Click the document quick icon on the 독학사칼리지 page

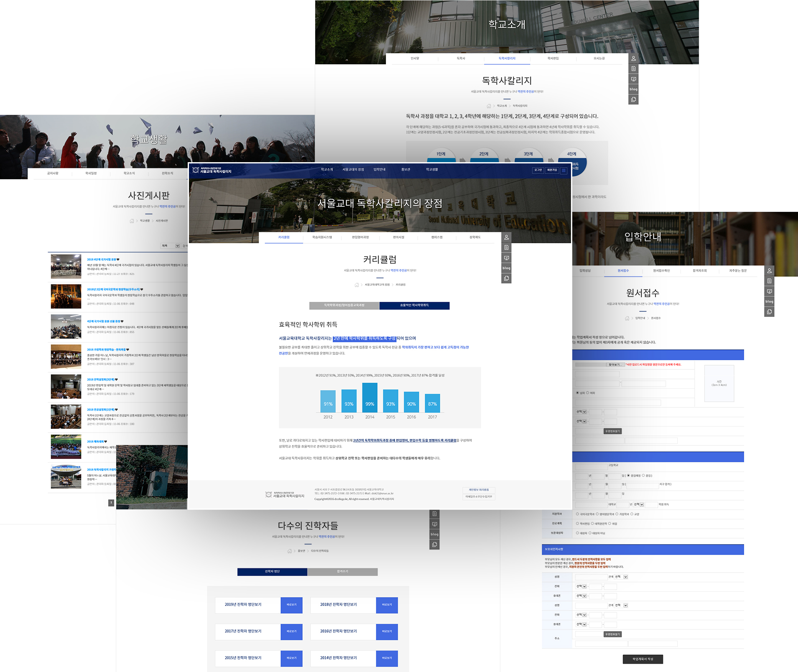point(633,69)
